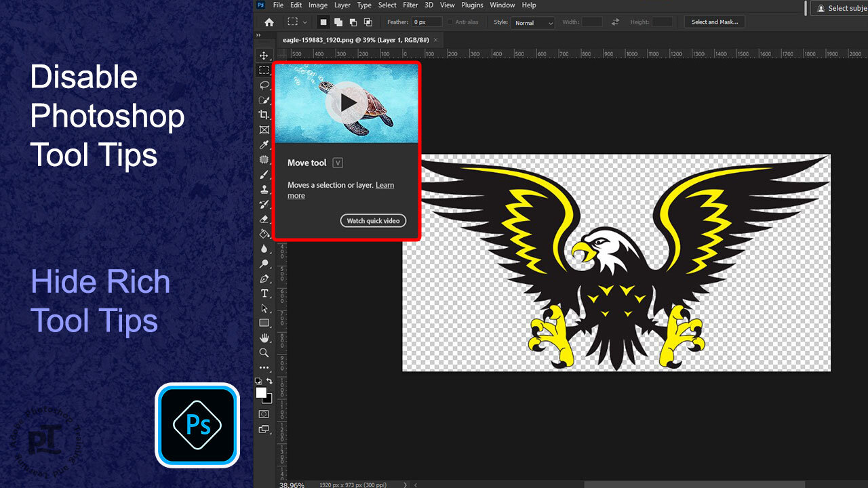Image resolution: width=868 pixels, height=488 pixels.
Task: Open the Edit menu
Action: pyautogui.click(x=296, y=5)
